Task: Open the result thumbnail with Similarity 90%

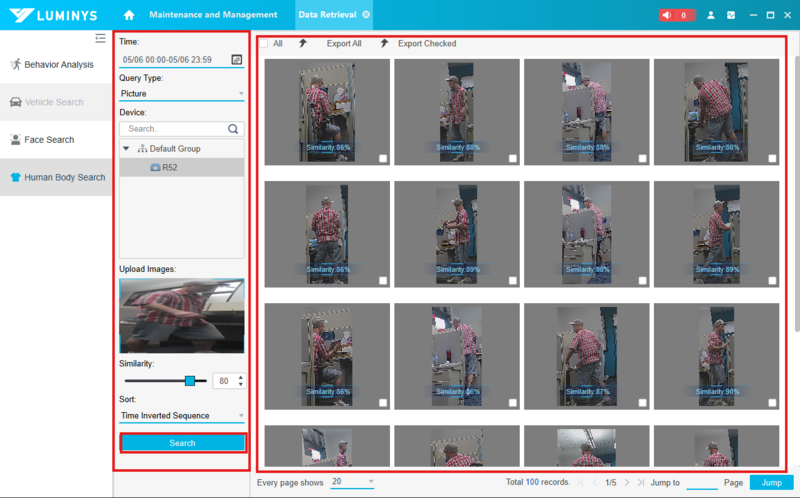Action: [x=716, y=356]
